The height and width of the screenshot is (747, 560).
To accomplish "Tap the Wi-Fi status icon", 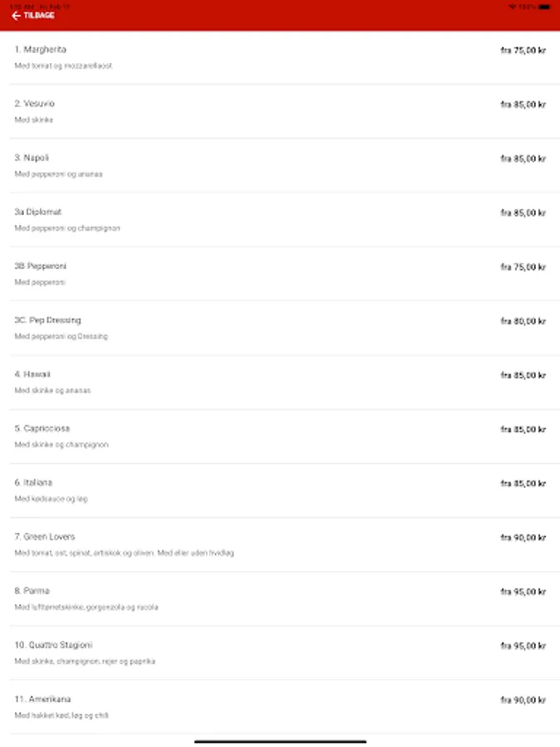I will (x=512, y=6).
